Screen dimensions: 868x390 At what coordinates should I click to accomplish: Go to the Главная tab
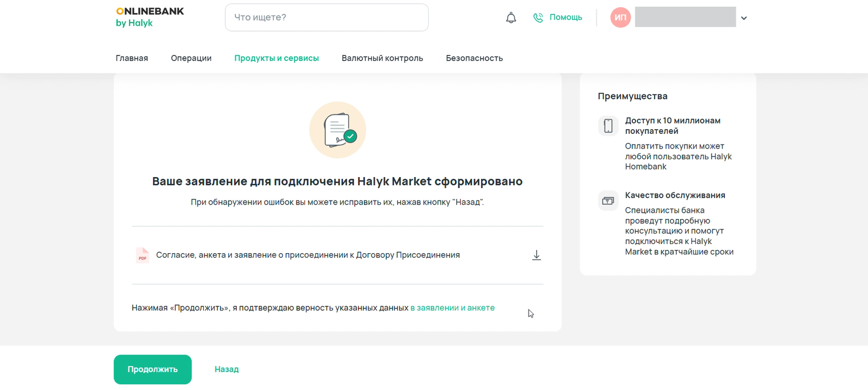pyautogui.click(x=132, y=58)
